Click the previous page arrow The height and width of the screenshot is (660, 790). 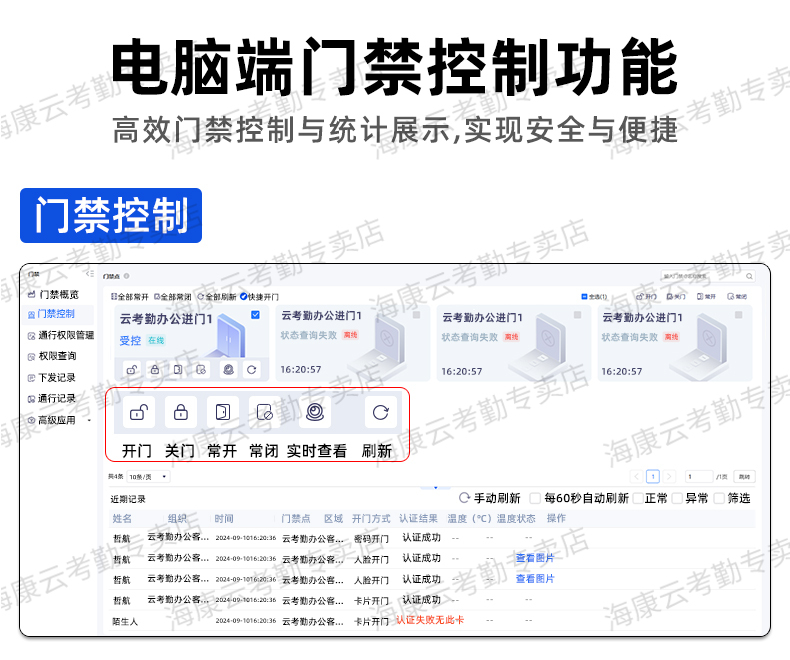click(x=637, y=477)
